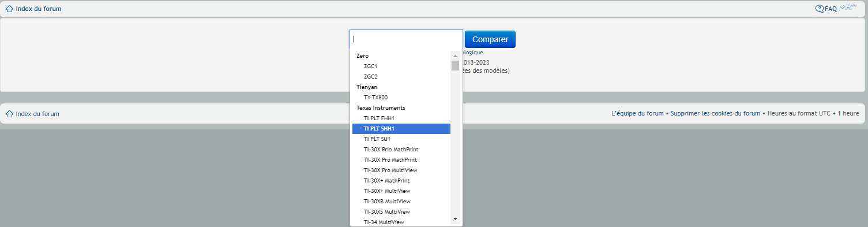
Task: Click the dropdown scrollbar down arrow
Action: 455,219
